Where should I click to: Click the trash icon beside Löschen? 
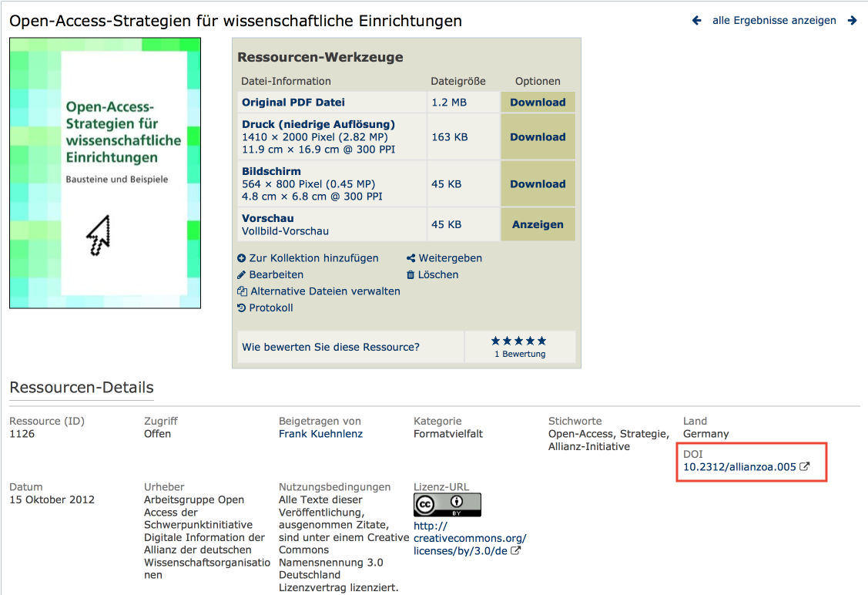pyautogui.click(x=411, y=275)
